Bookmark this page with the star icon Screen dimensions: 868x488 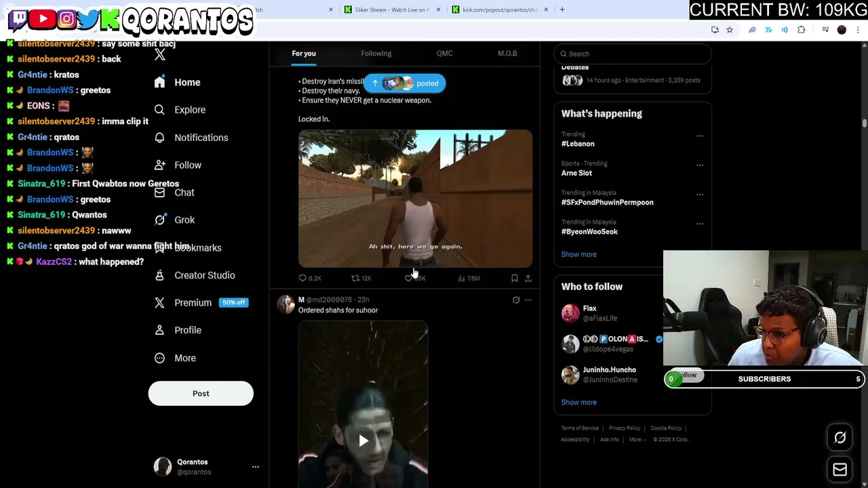(x=730, y=30)
